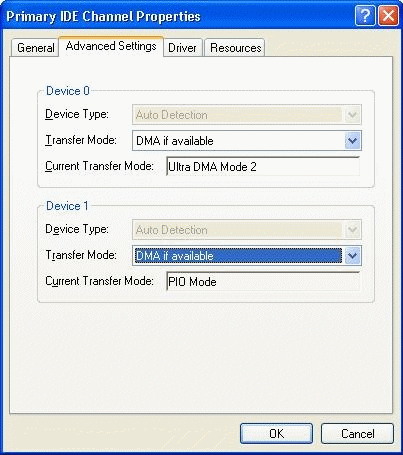Switch to the General tab
Viewport: 403px width, 455px height.
(x=35, y=48)
